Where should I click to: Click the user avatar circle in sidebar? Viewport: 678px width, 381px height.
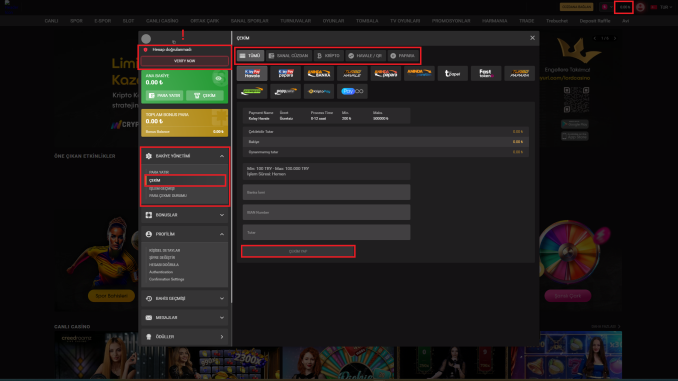click(146, 39)
